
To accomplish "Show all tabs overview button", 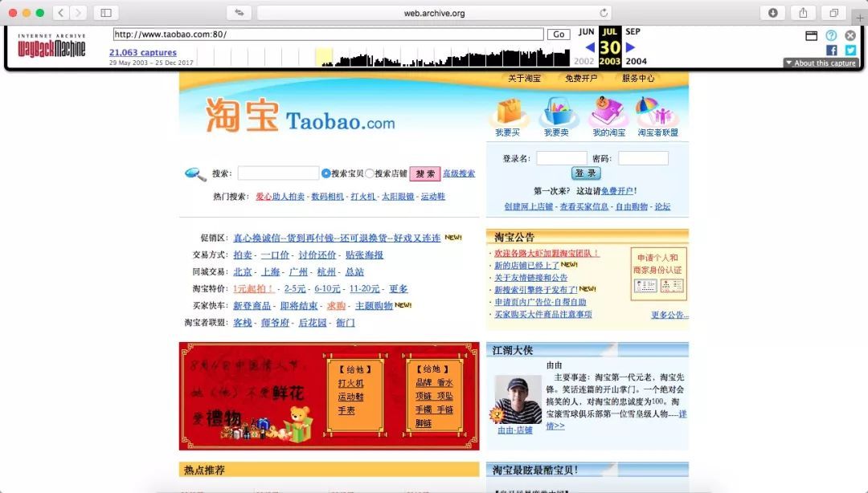I will (833, 13).
